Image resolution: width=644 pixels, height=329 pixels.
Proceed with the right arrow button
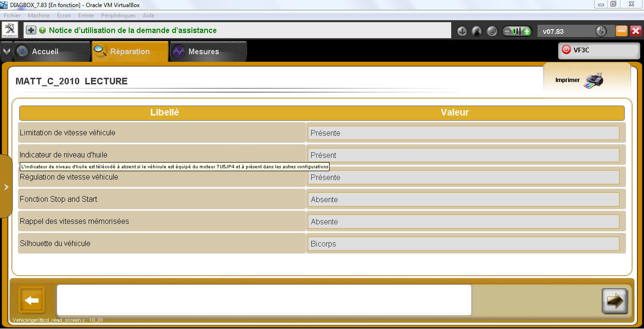614,301
